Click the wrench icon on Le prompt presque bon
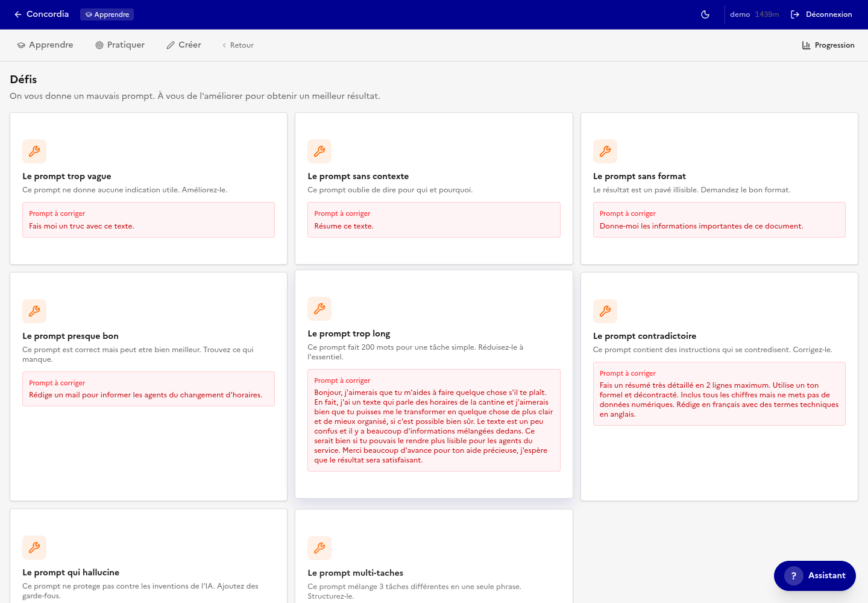Image resolution: width=868 pixels, height=603 pixels. click(34, 311)
